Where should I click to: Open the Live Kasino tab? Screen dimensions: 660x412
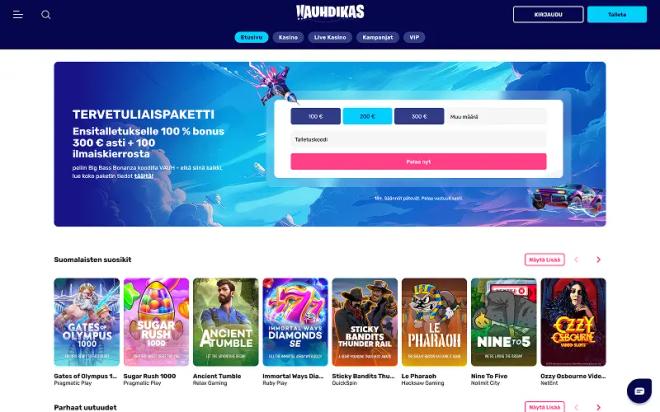330,37
